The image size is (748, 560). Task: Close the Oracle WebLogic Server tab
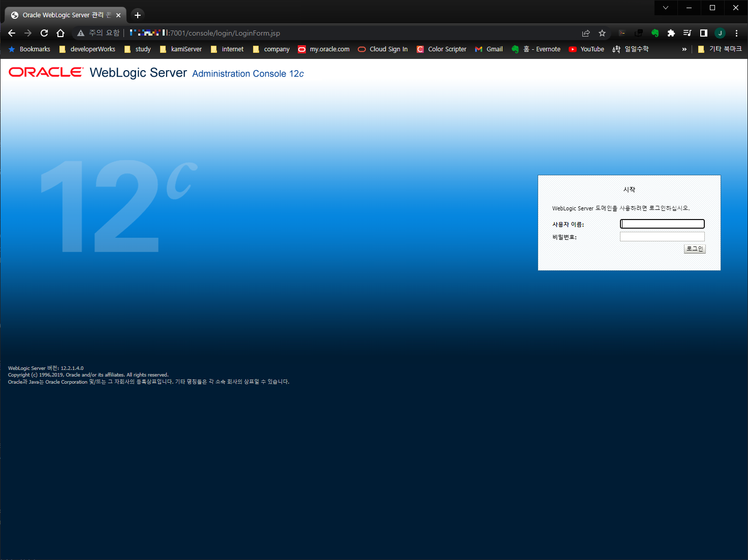[x=118, y=15]
